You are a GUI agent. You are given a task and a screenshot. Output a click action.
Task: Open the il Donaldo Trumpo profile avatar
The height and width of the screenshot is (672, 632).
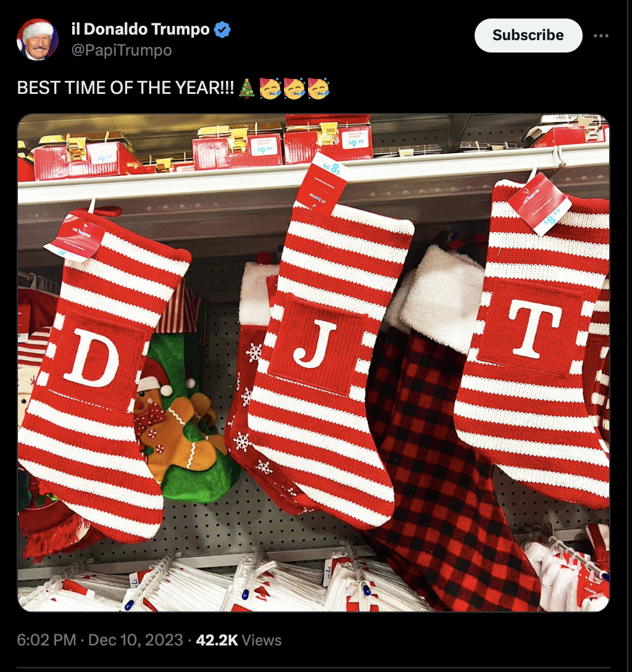point(38,40)
